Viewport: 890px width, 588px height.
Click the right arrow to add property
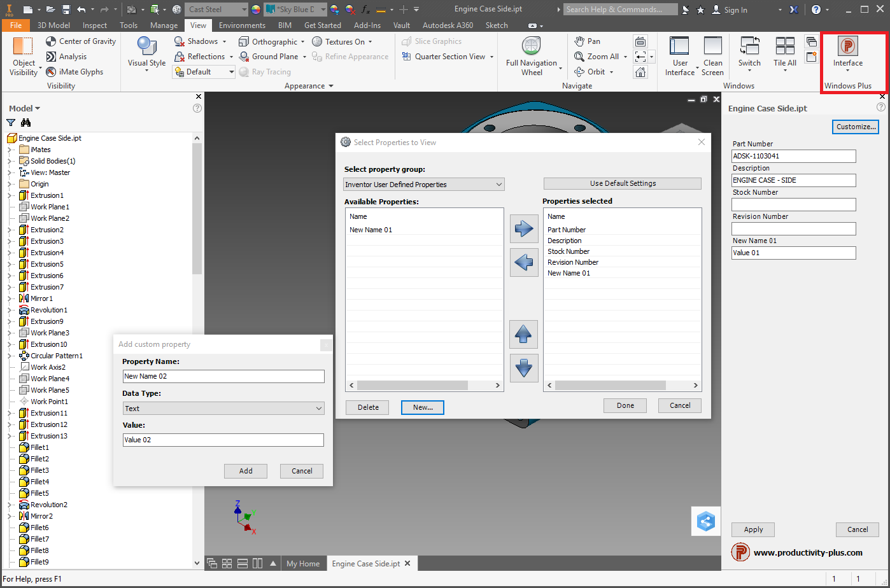point(524,228)
